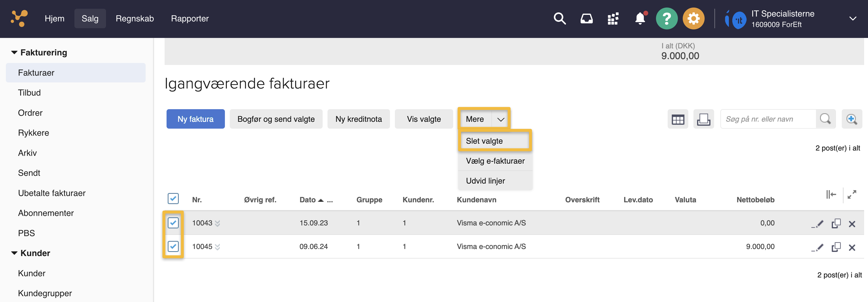Open notifications bell icon
This screenshot has width=868, height=302.
(x=640, y=18)
